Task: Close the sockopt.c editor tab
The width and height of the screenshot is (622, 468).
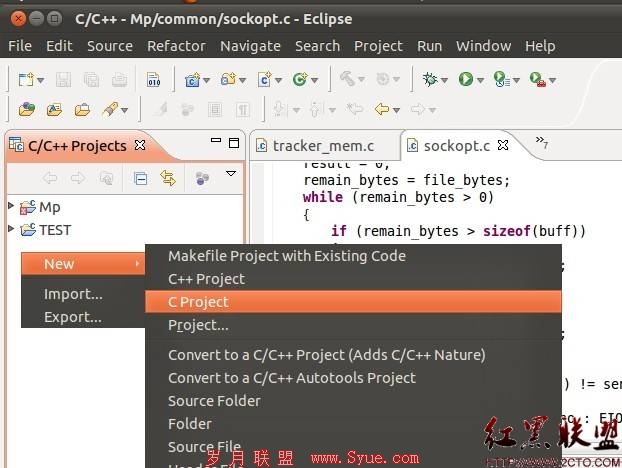Action: [503, 145]
